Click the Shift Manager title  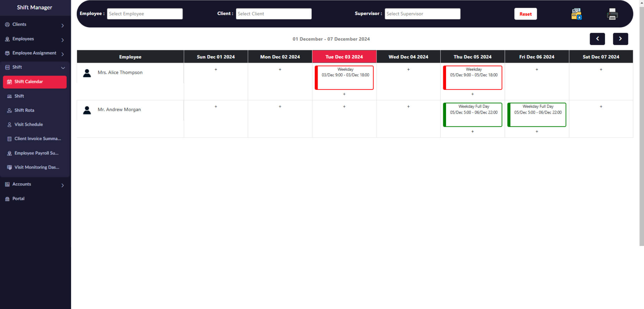click(x=35, y=7)
